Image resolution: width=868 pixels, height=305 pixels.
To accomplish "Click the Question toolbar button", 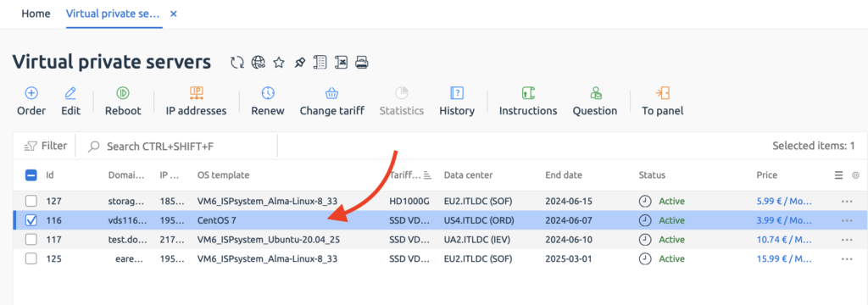I will point(595,102).
